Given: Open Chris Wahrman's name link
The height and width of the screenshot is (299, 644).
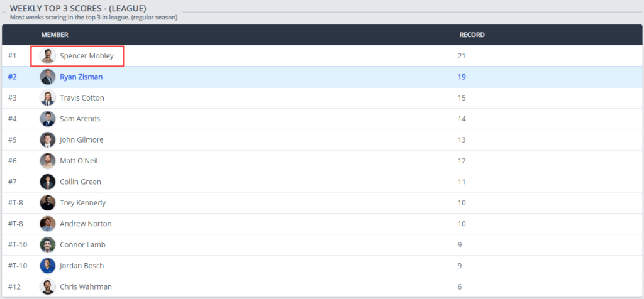Looking at the screenshot, I should pyautogui.click(x=86, y=286).
